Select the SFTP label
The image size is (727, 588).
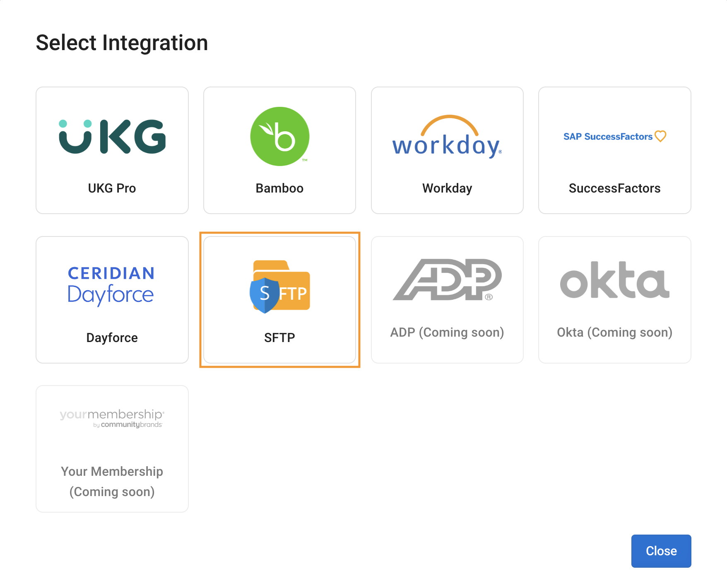click(280, 338)
